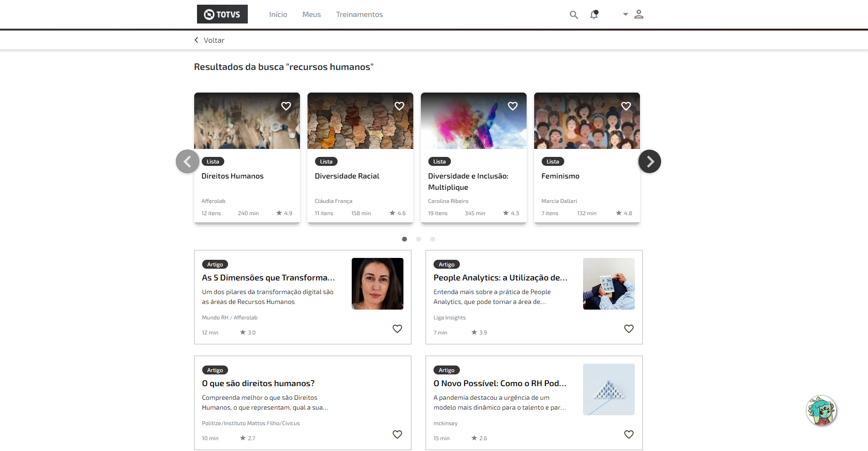Viewport: 868px width, 451px height.
Task: Open notifications bell icon
Action: [594, 15]
